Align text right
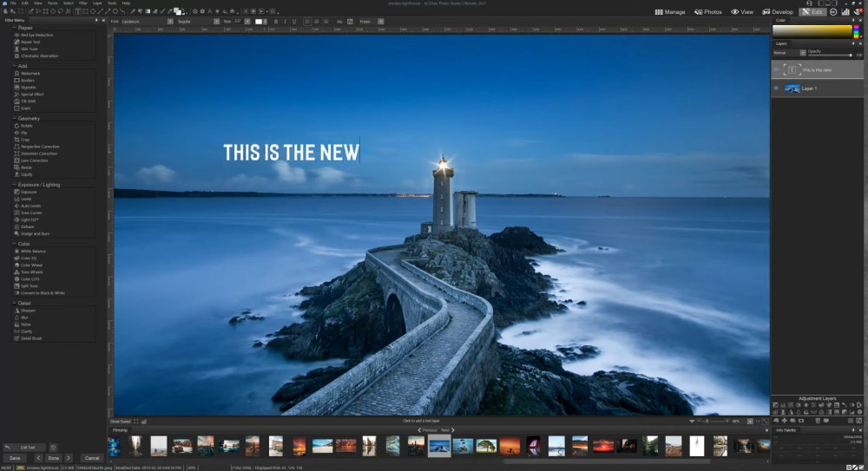 tap(325, 22)
